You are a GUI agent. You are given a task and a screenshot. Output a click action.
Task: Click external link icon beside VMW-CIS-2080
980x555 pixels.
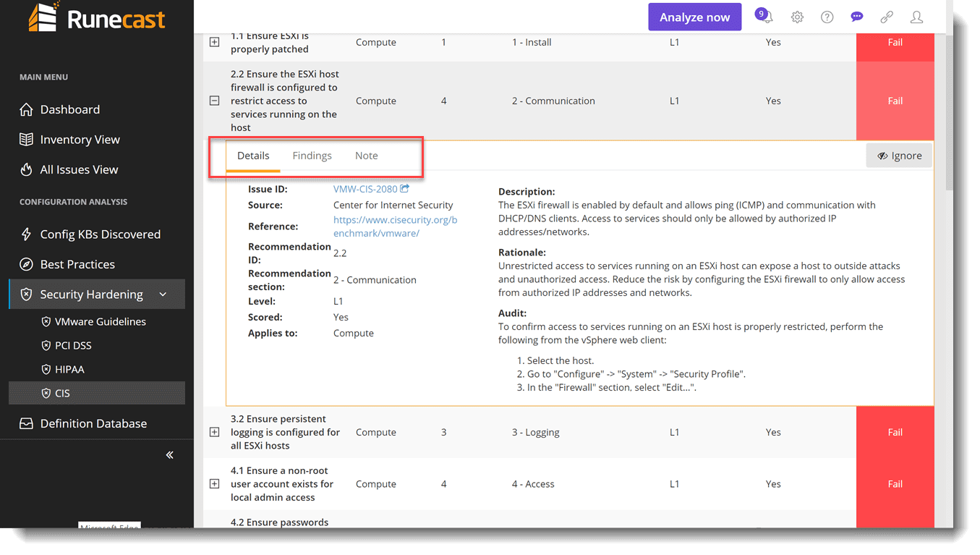click(x=405, y=189)
